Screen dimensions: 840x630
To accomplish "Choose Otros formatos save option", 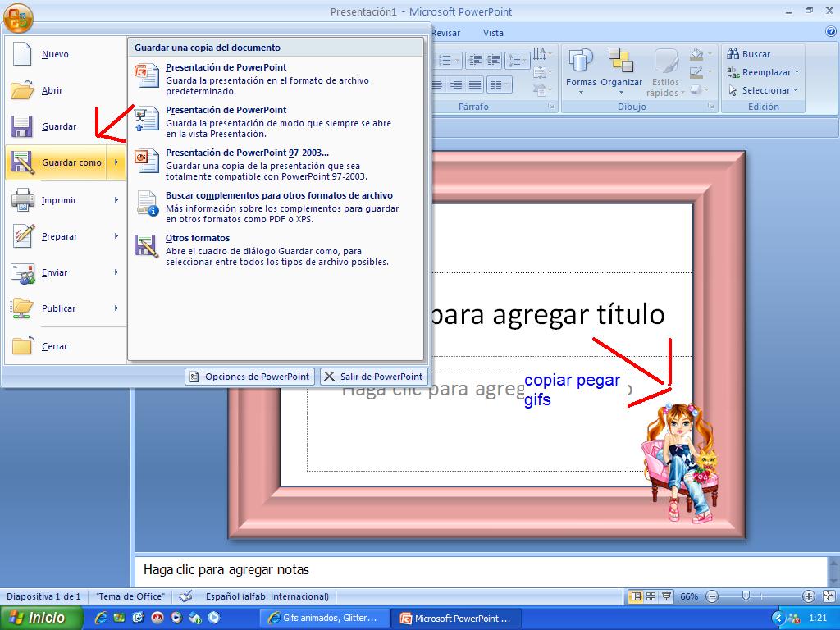I will pos(276,250).
